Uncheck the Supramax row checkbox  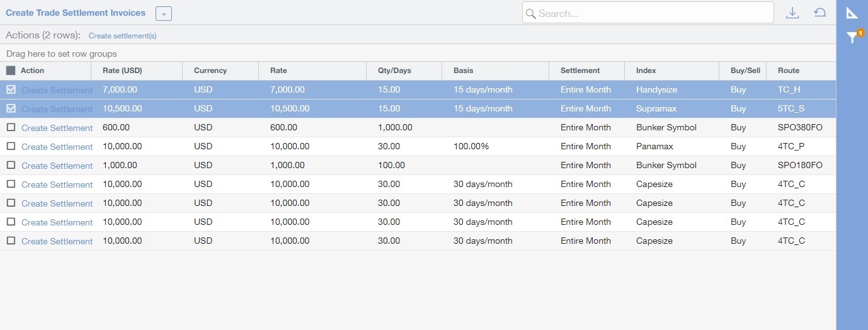coord(11,109)
